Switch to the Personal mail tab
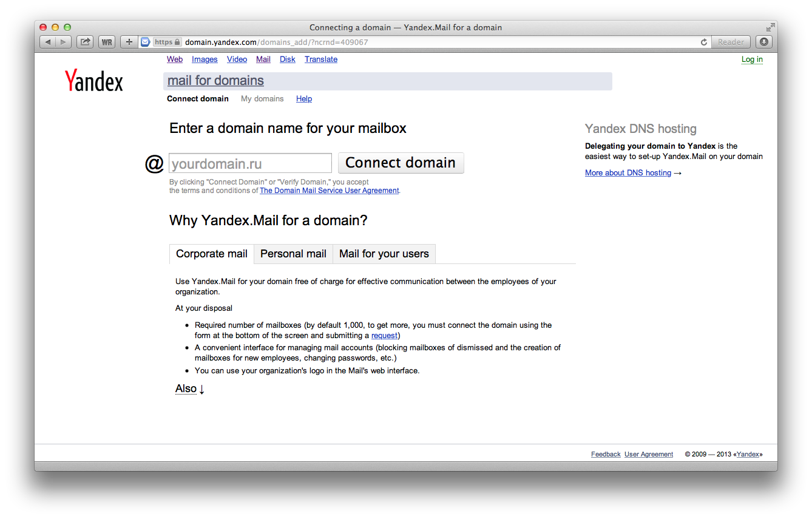This screenshot has height=519, width=812. click(x=293, y=254)
